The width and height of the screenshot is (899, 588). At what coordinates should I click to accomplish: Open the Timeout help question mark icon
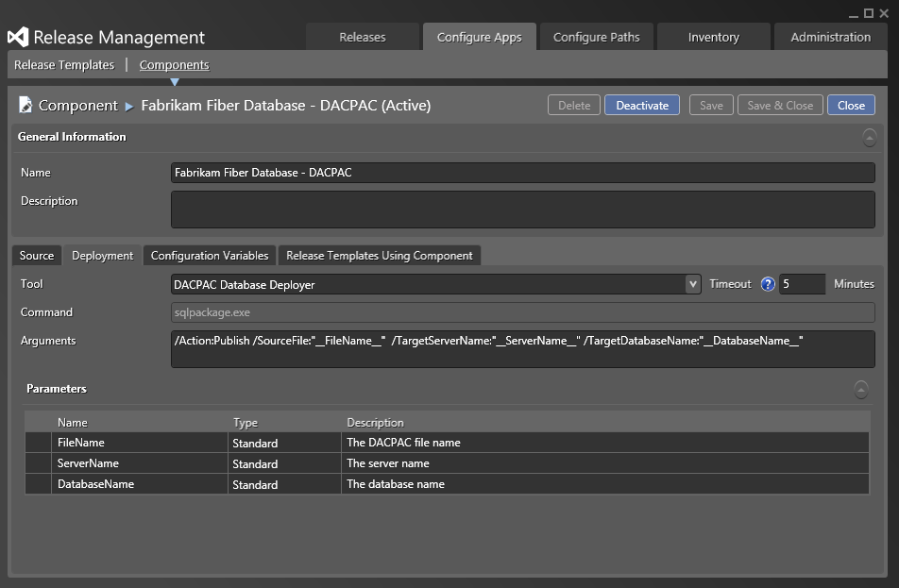(x=768, y=284)
